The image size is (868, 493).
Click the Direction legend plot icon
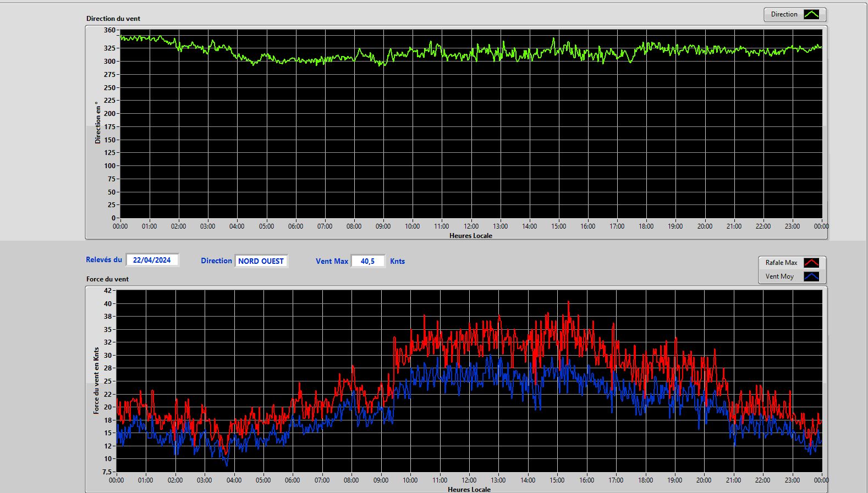(x=811, y=14)
